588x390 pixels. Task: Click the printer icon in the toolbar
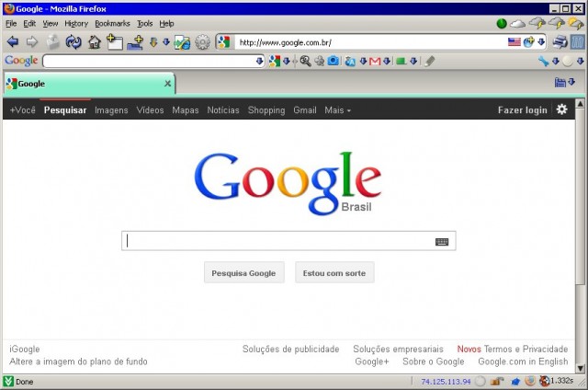click(x=560, y=41)
